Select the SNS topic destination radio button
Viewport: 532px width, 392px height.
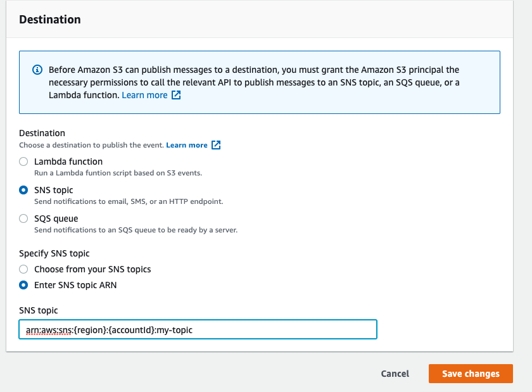click(x=23, y=190)
